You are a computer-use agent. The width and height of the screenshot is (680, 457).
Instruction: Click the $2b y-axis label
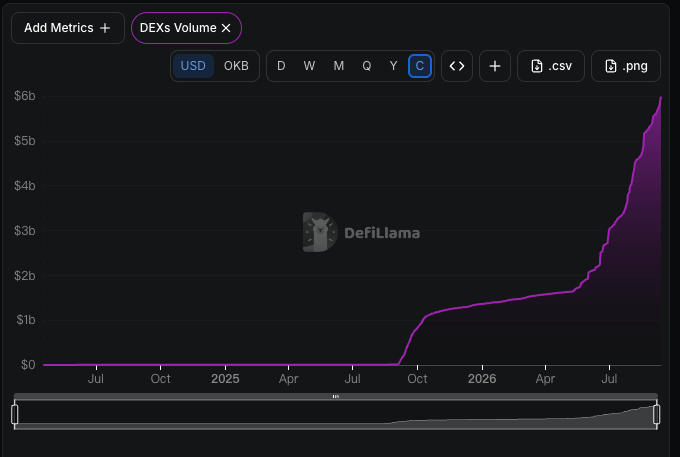click(25, 275)
